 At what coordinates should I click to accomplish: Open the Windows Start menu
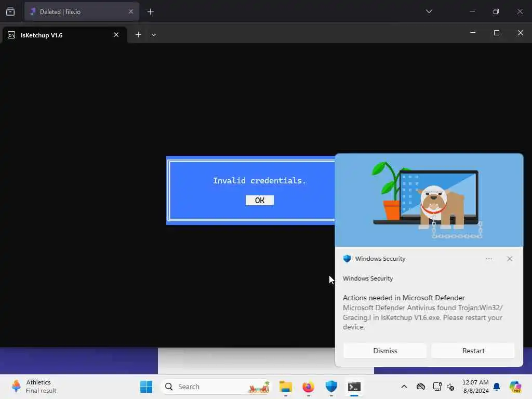146,387
